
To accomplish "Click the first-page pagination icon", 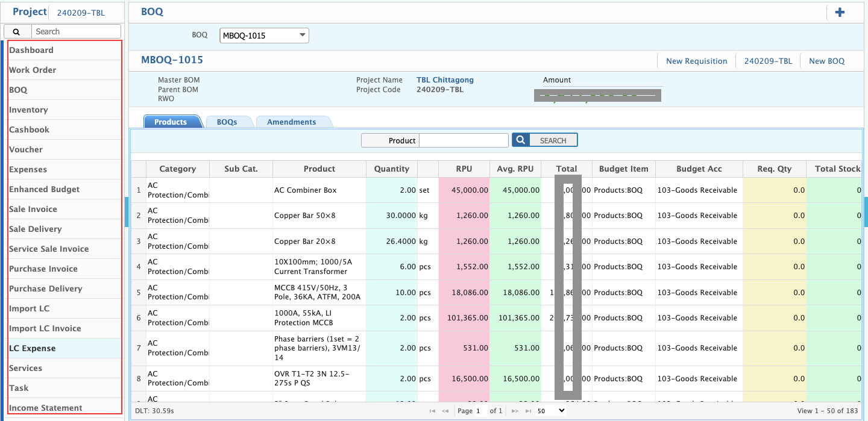I will (432, 410).
